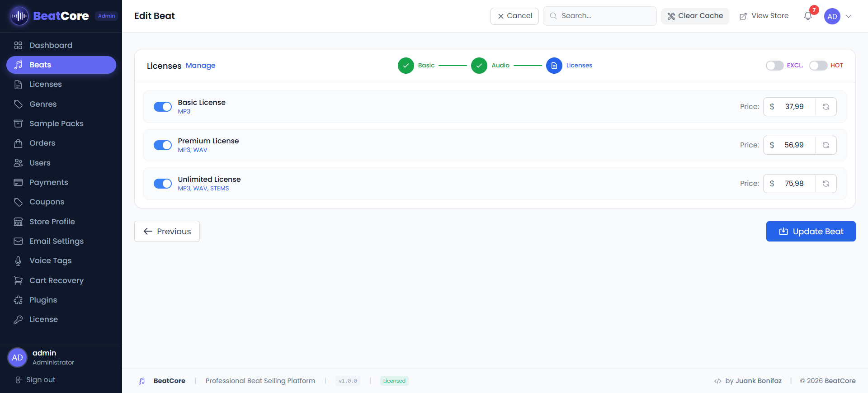
Task: Click the green Audio step checkmark circle
Action: 479,66
